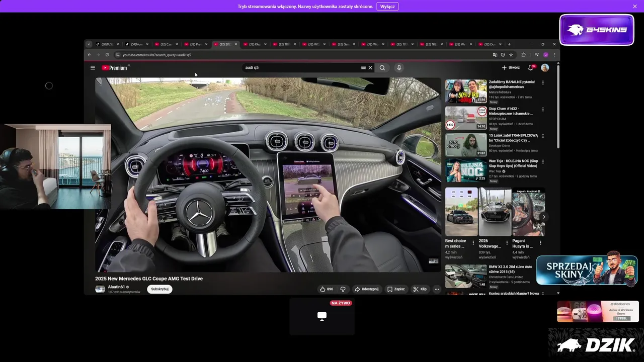Open options menu for 'Stop Cham #1432'
The height and width of the screenshot is (362, 644).
click(542, 109)
